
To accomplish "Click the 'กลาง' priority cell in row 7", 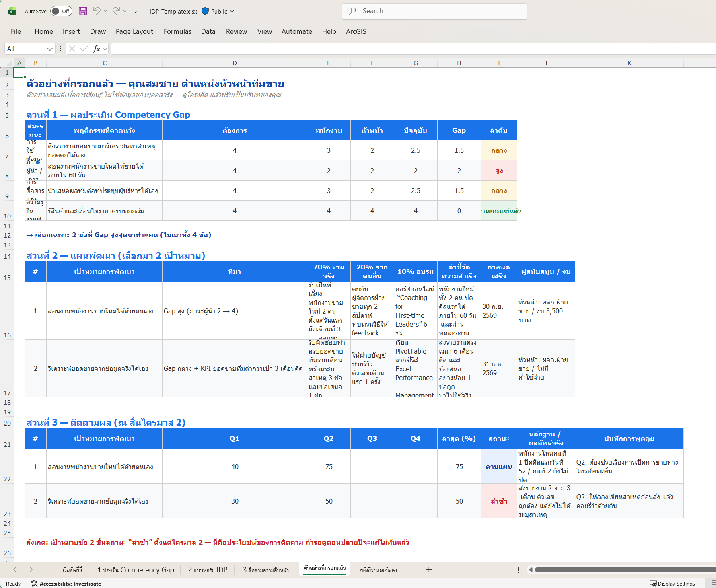I will point(499,150).
